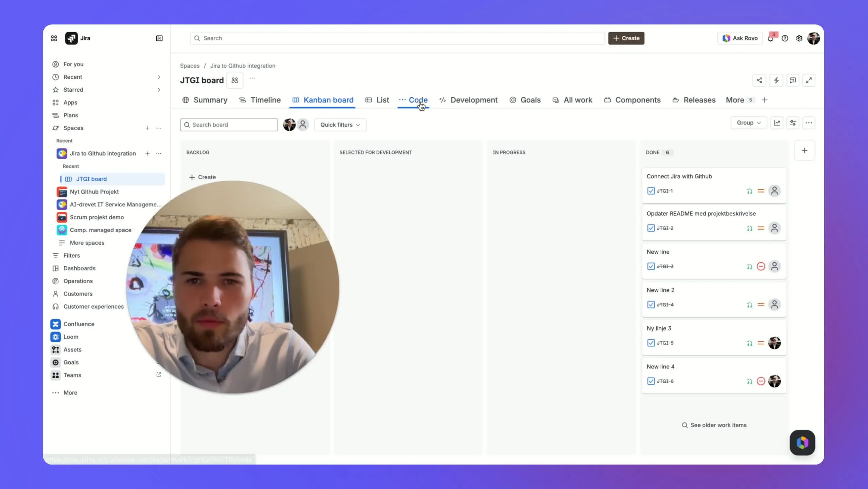Select Nyt Github Projekt space

(x=94, y=192)
